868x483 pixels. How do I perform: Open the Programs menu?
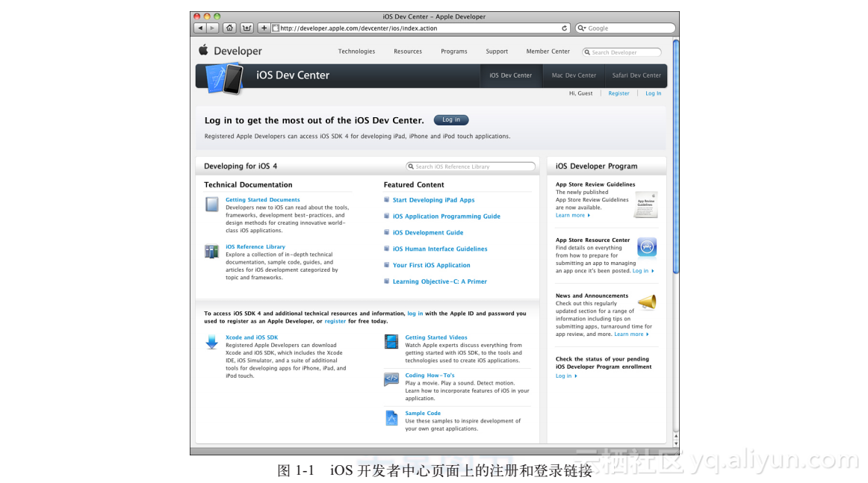click(x=454, y=52)
